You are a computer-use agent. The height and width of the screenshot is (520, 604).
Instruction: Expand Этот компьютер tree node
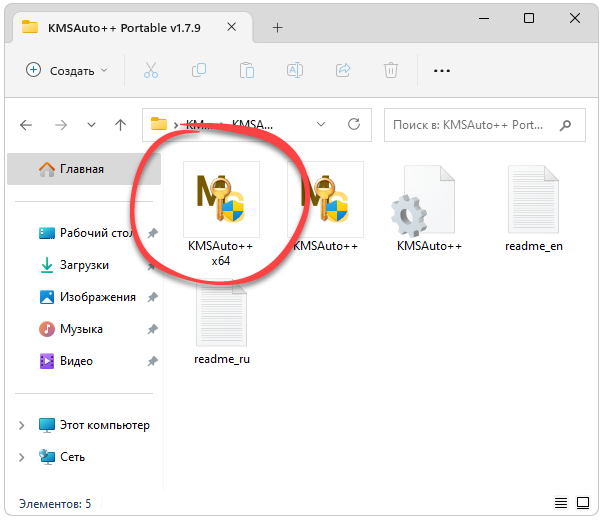pyautogui.click(x=22, y=425)
